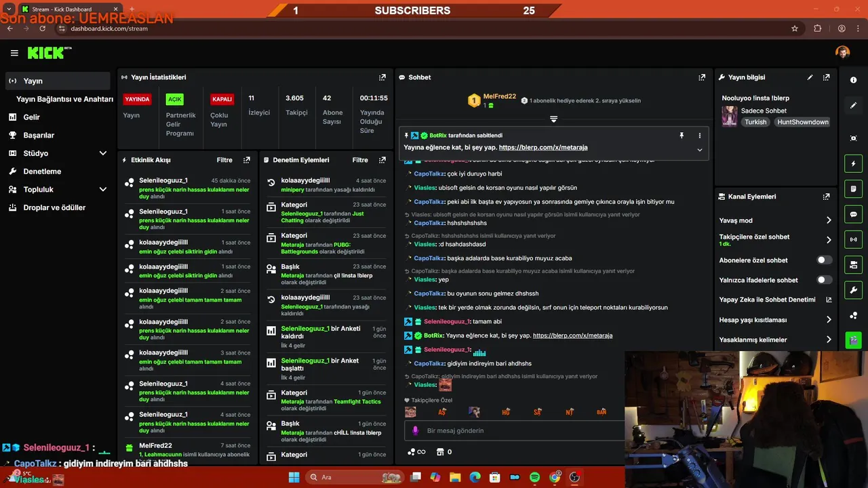Toggle Abonelere özel sohbet switch
The image size is (868, 488).
click(824, 260)
